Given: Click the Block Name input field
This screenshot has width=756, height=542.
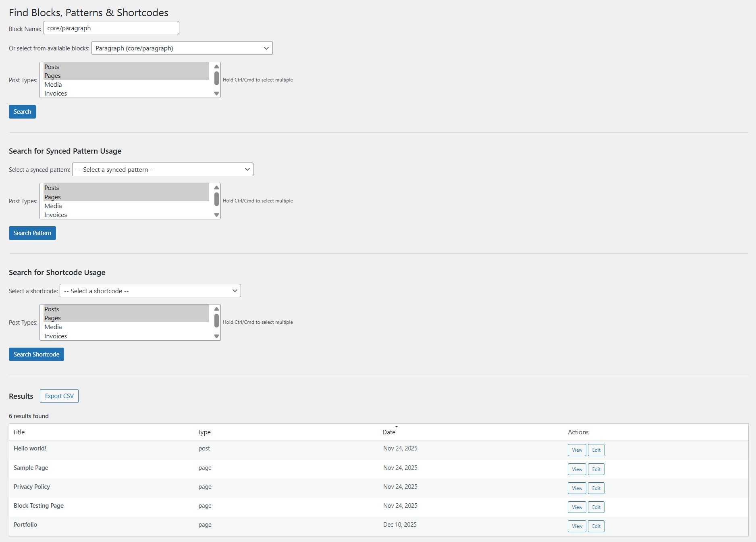Looking at the screenshot, I should click(111, 28).
